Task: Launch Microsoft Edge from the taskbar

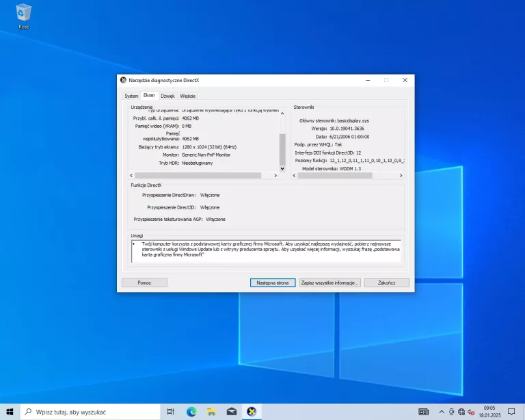Action: point(191,411)
